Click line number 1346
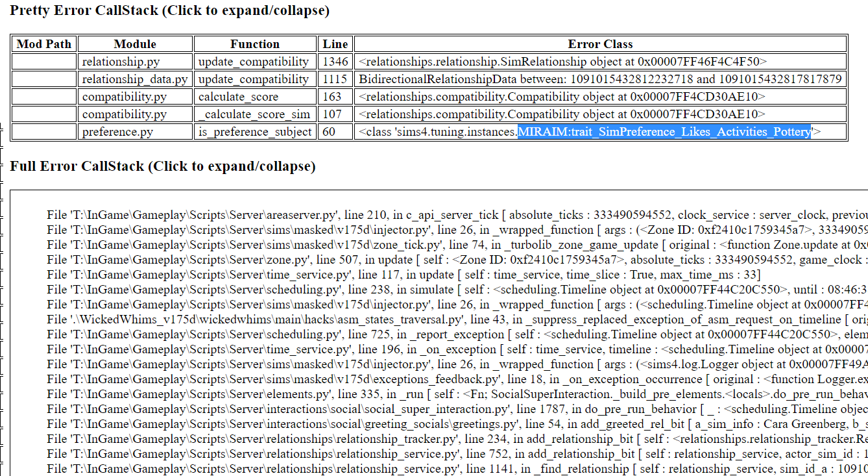868x476 pixels. [x=335, y=62]
